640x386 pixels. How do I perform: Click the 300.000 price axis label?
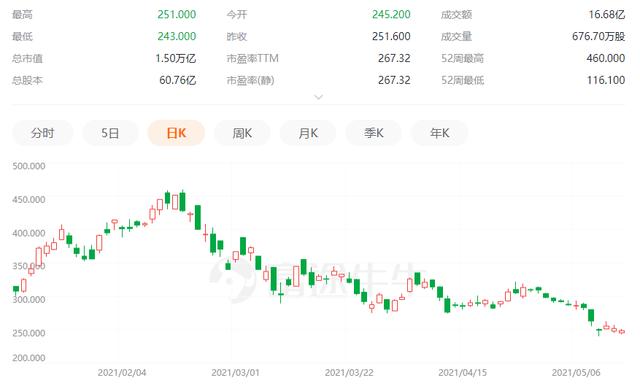click(x=29, y=299)
